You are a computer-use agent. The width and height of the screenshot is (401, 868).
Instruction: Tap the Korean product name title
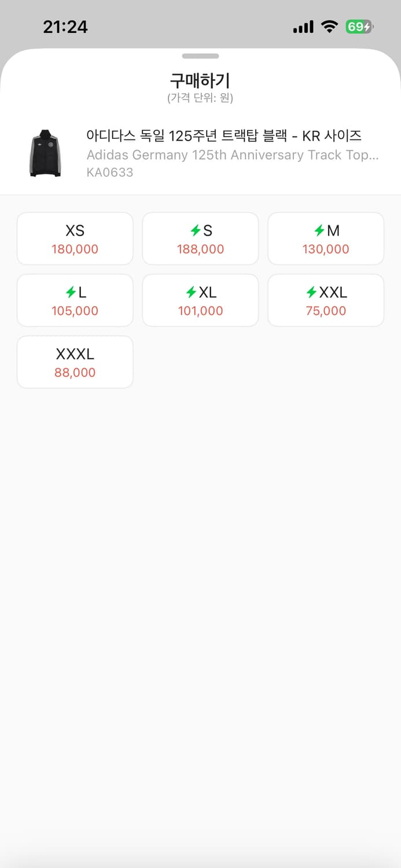click(224, 136)
